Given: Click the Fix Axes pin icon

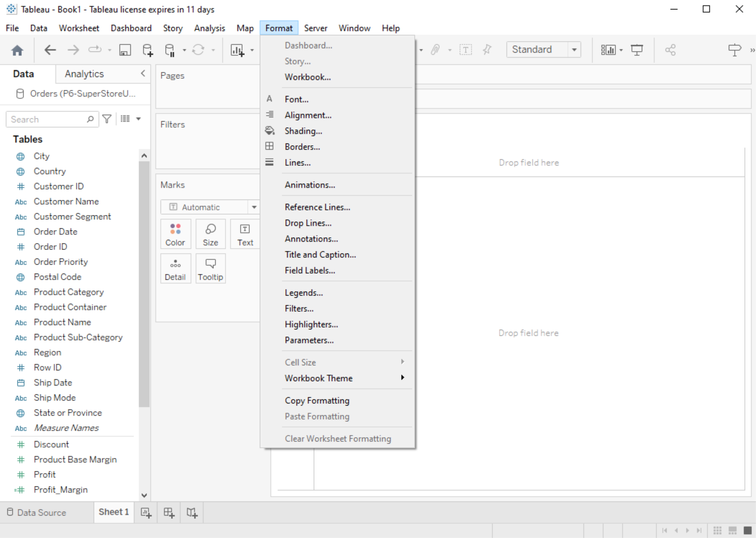Looking at the screenshot, I should tap(487, 50).
